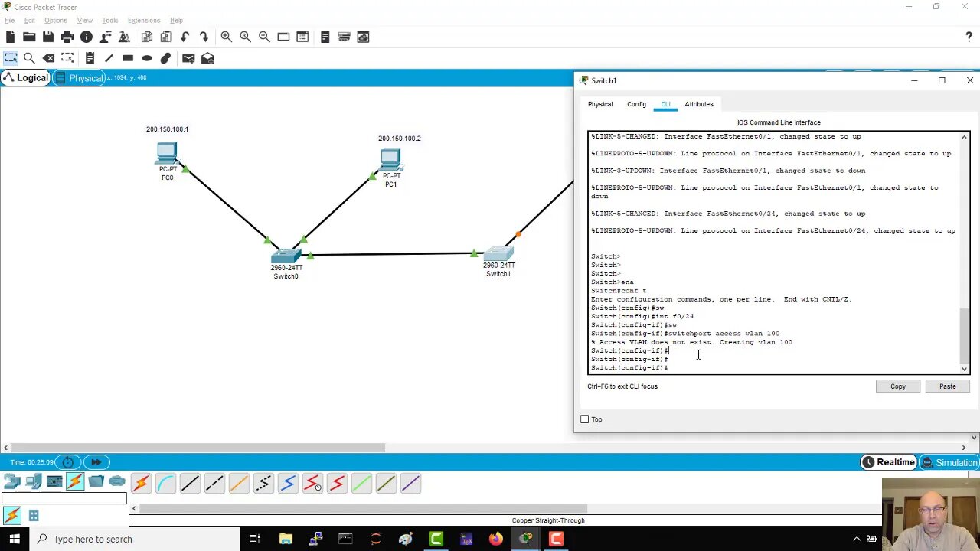Open the File menu
The height and width of the screenshot is (551, 980).
(x=9, y=21)
